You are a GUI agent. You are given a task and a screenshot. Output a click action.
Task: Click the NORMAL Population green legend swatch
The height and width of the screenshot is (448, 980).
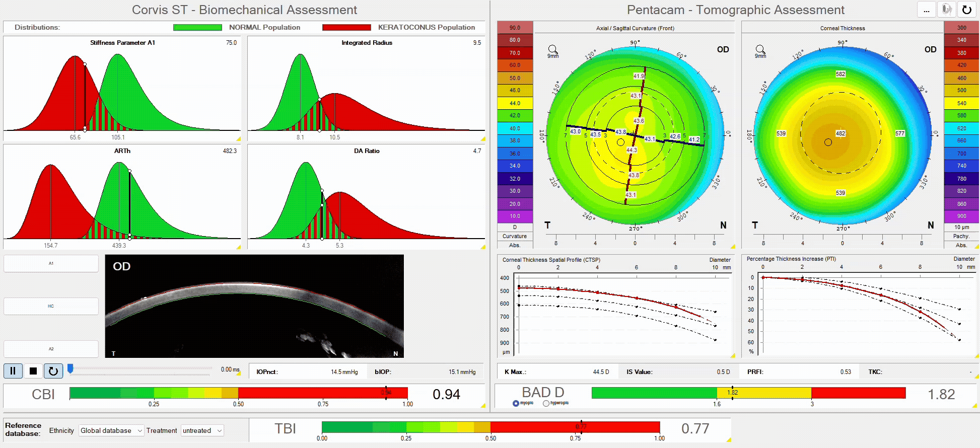(197, 27)
